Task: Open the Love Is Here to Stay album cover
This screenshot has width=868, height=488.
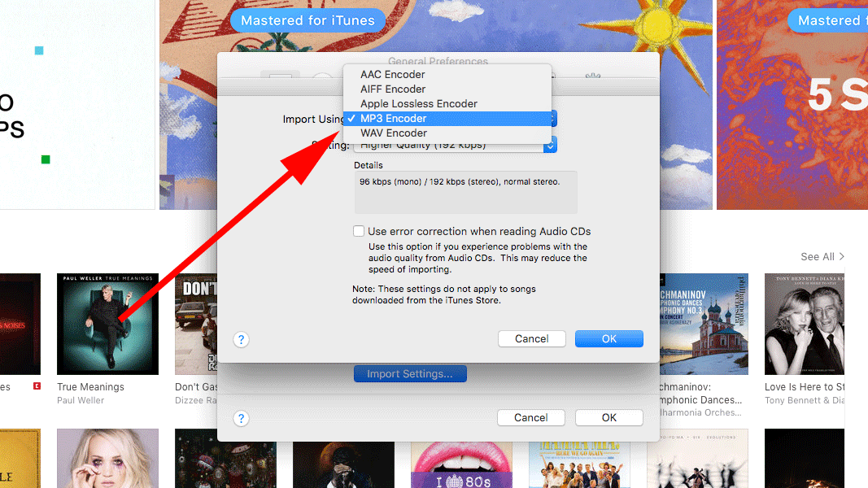Action: [805, 324]
